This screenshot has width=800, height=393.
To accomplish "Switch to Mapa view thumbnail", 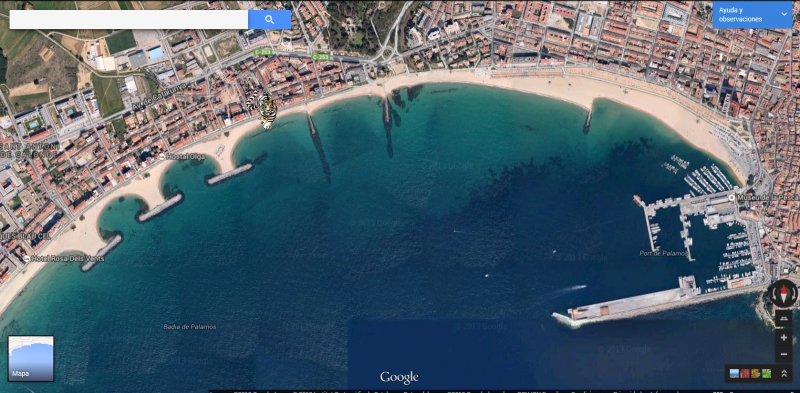I will [x=31, y=358].
